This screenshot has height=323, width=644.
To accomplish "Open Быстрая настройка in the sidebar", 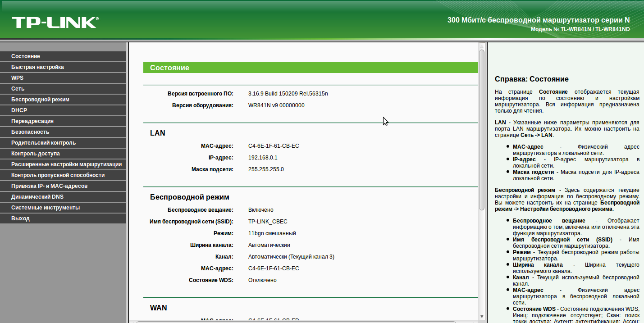I will pos(63,67).
